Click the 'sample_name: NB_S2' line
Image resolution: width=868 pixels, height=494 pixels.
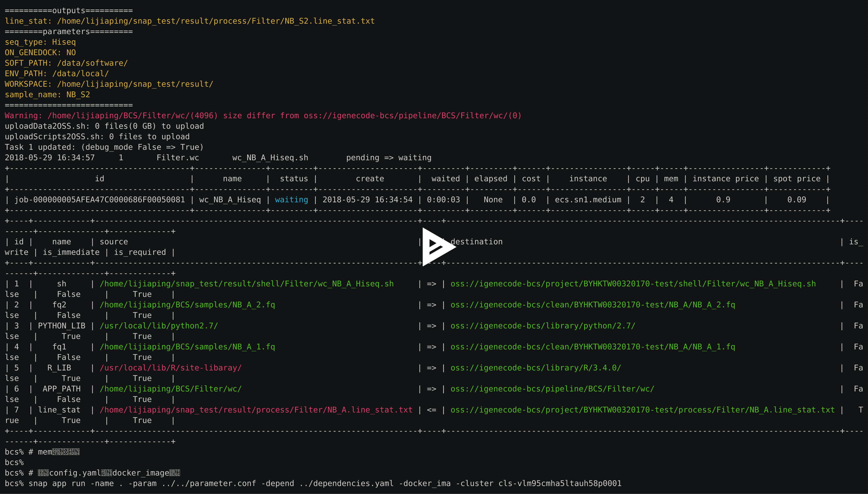[48, 95]
